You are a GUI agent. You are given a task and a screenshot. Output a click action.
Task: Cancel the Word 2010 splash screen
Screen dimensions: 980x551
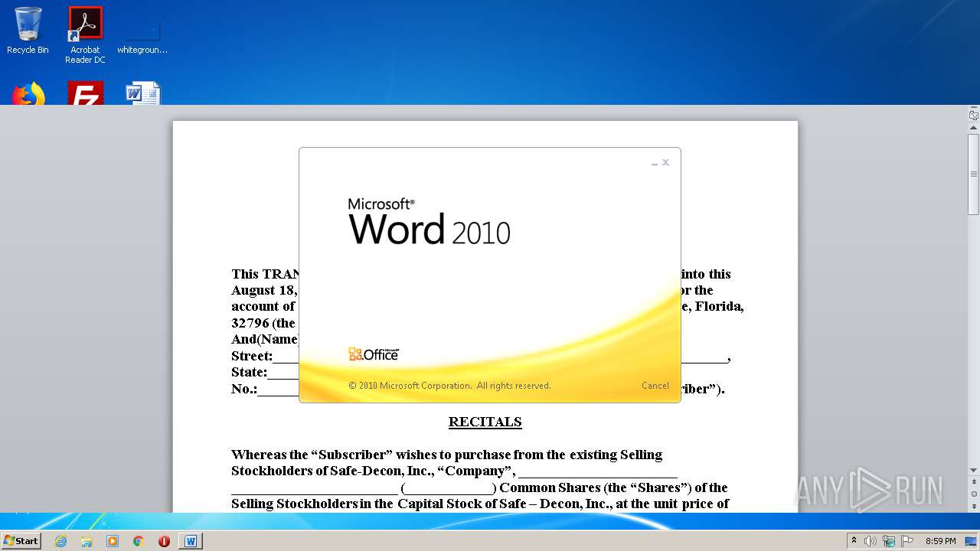tap(655, 386)
